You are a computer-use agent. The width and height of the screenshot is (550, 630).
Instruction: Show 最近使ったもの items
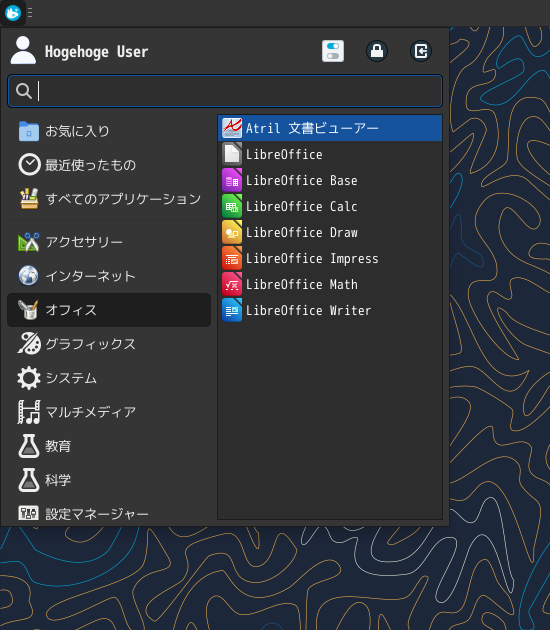[109, 165]
